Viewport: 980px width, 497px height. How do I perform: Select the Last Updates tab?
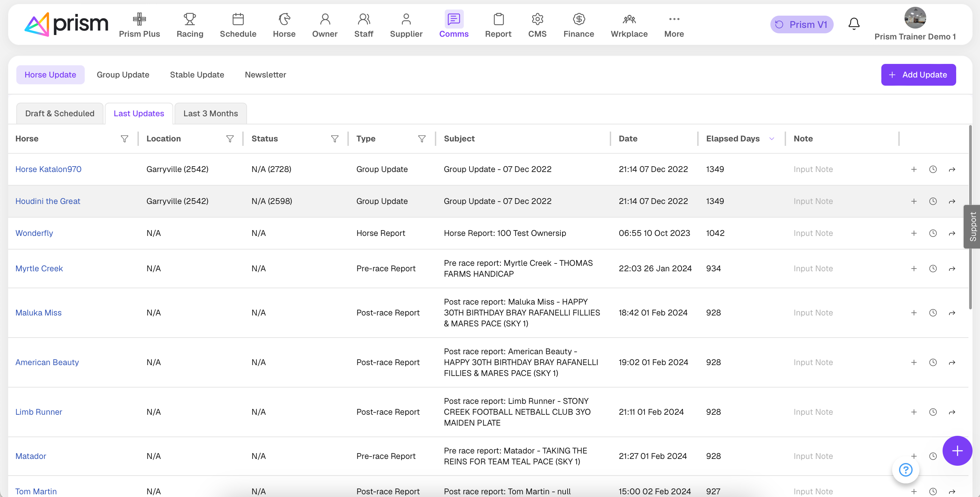[139, 114]
